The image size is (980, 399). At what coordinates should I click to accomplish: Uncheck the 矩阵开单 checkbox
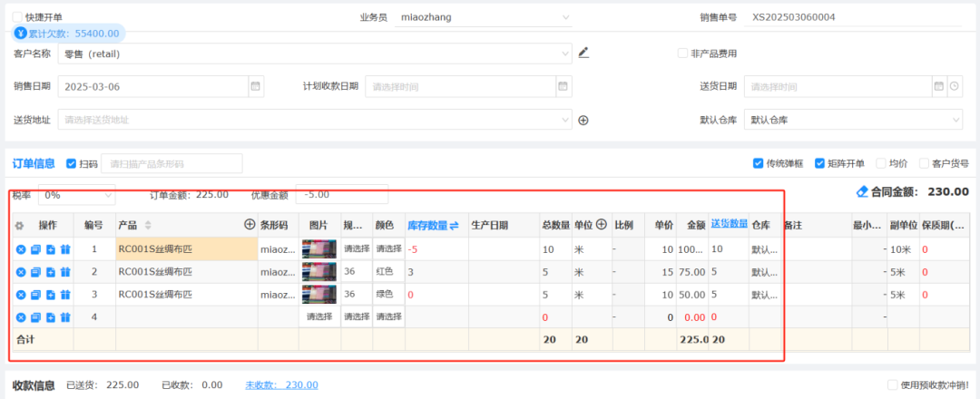[x=819, y=163]
